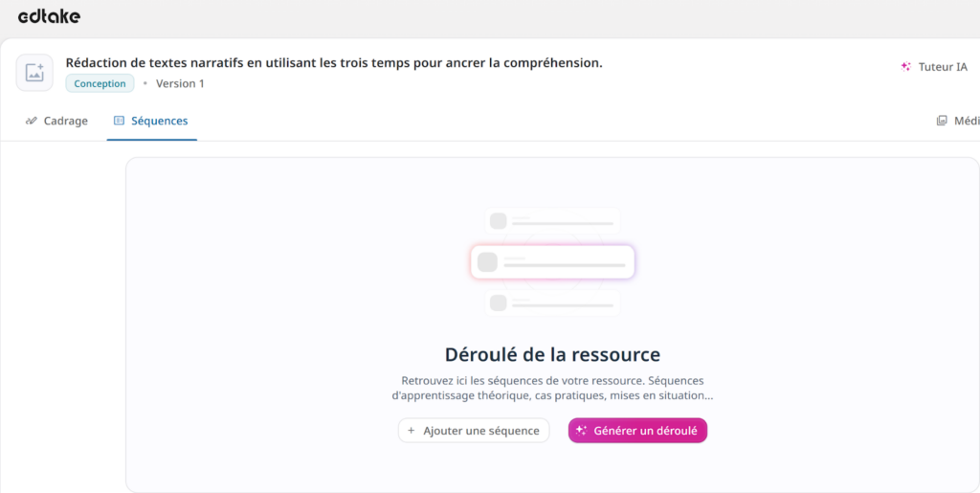This screenshot has height=493, width=980.
Task: Click the add cover image placeholder icon
Action: pyautogui.click(x=34, y=73)
